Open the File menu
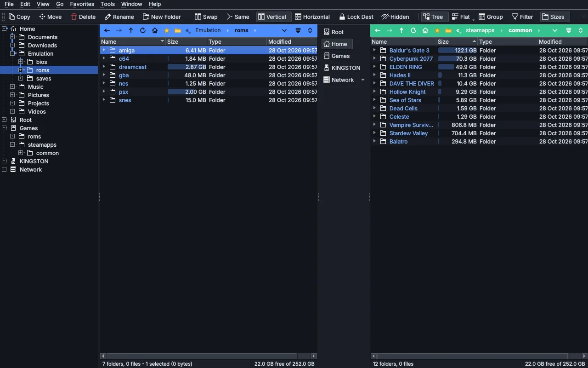 point(9,4)
